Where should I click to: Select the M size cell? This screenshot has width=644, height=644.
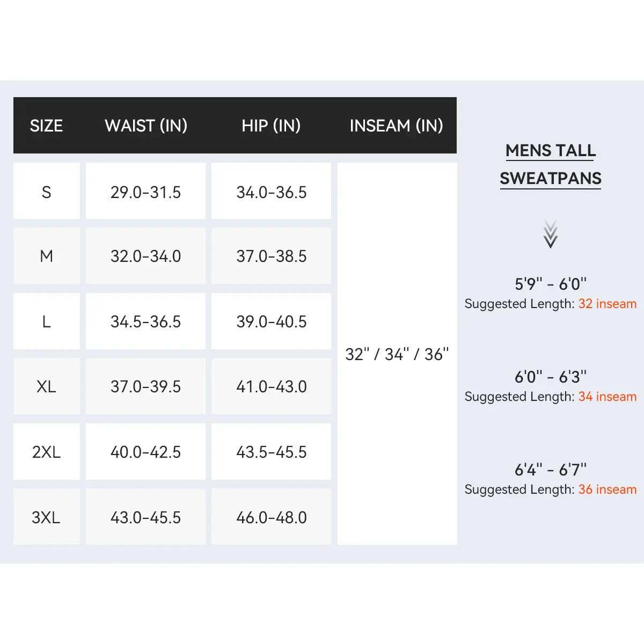[47, 256]
